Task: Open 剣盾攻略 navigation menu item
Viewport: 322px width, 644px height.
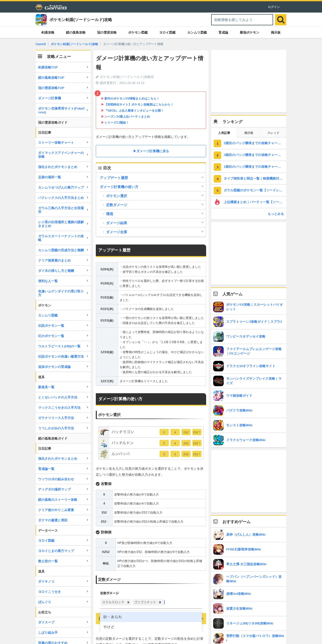Action: pos(48,33)
